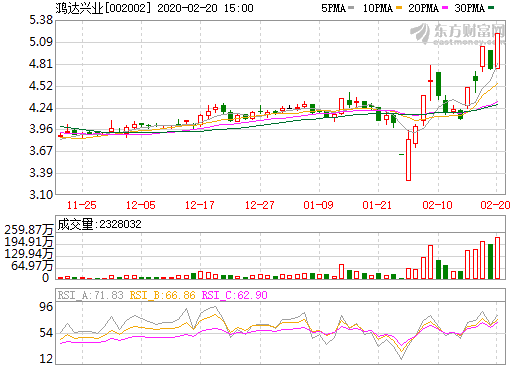Click the 5PMA legend label
This screenshot has width=520, height=365.
click(x=333, y=8)
